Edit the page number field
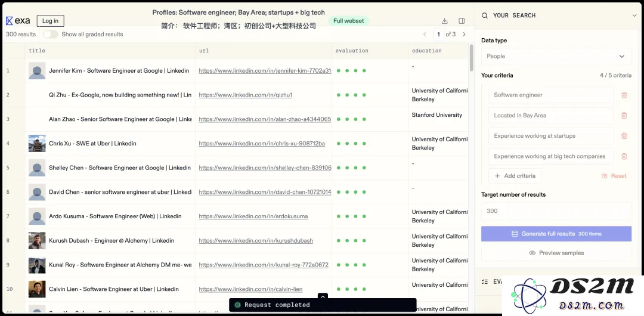The width and height of the screenshot is (644, 316). 439,35
